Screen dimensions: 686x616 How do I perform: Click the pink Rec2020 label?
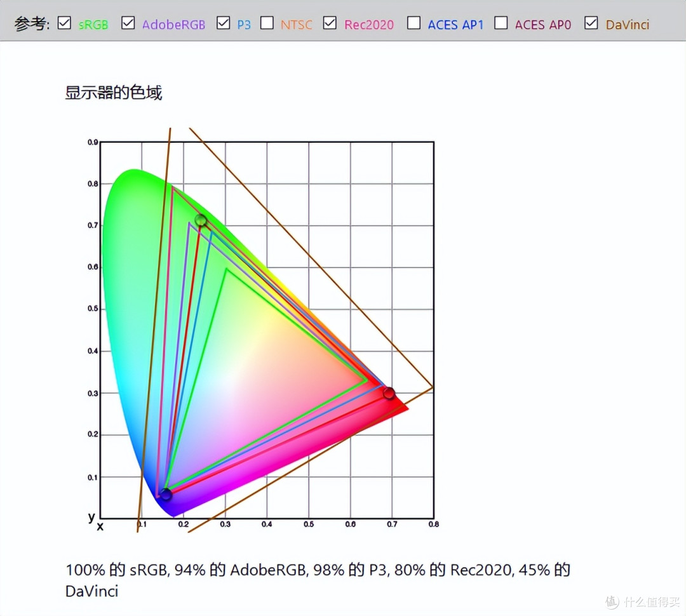pyautogui.click(x=369, y=25)
